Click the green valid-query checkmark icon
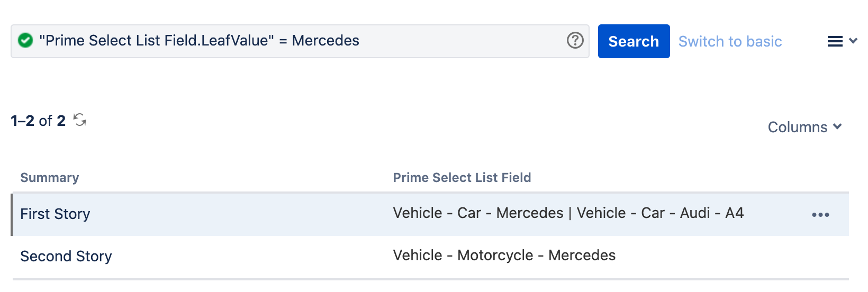Screen dimensions: 868x292 pos(25,41)
